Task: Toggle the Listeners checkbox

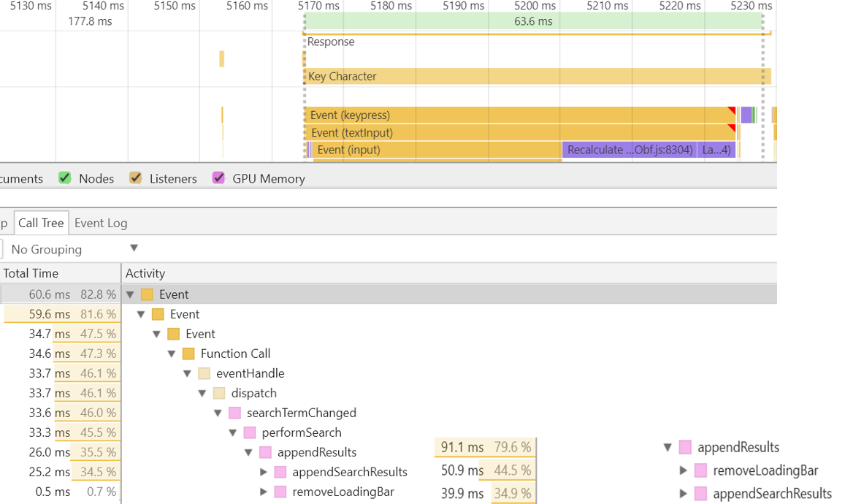Action: (135, 178)
